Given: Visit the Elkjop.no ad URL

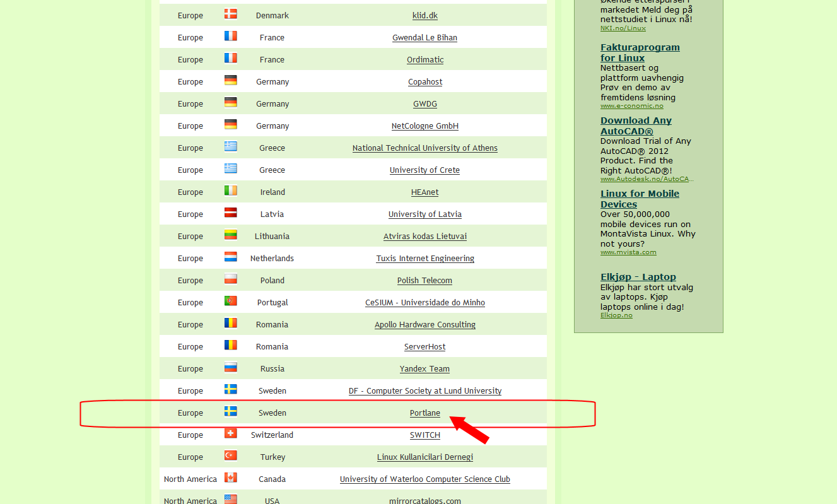Looking at the screenshot, I should [616, 315].
